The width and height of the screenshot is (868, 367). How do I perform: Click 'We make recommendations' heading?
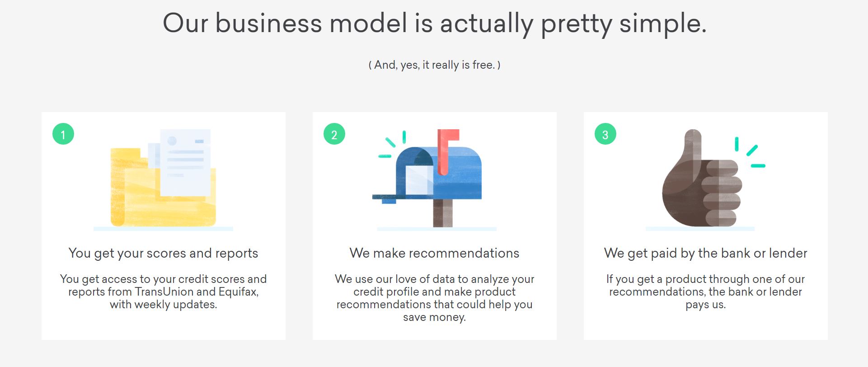[434, 253]
